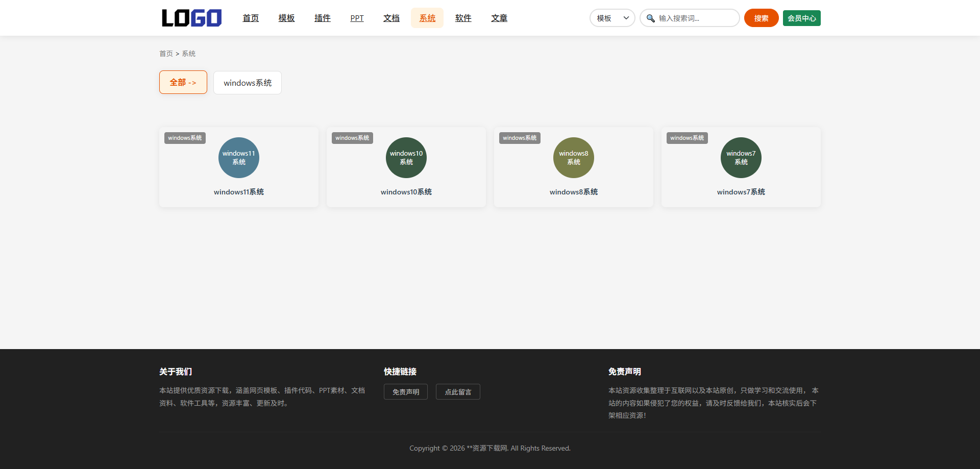Viewport: 980px width, 469px height.
Task: Open the windows8系统 round icon
Action: click(574, 158)
